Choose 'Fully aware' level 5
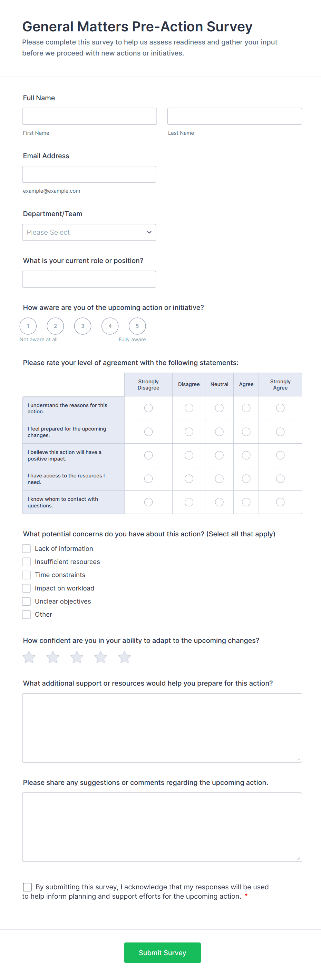Image resolution: width=321 pixels, height=980 pixels. (137, 326)
